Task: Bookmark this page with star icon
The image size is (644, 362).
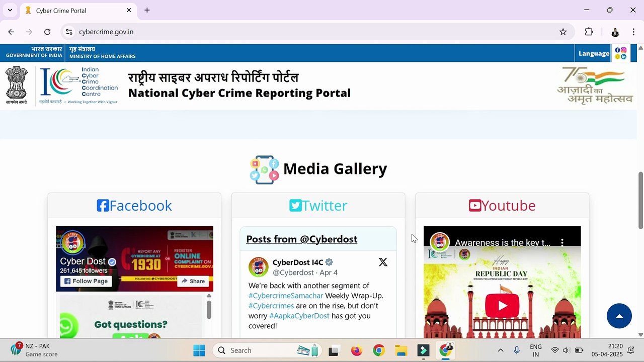Action: [x=563, y=32]
